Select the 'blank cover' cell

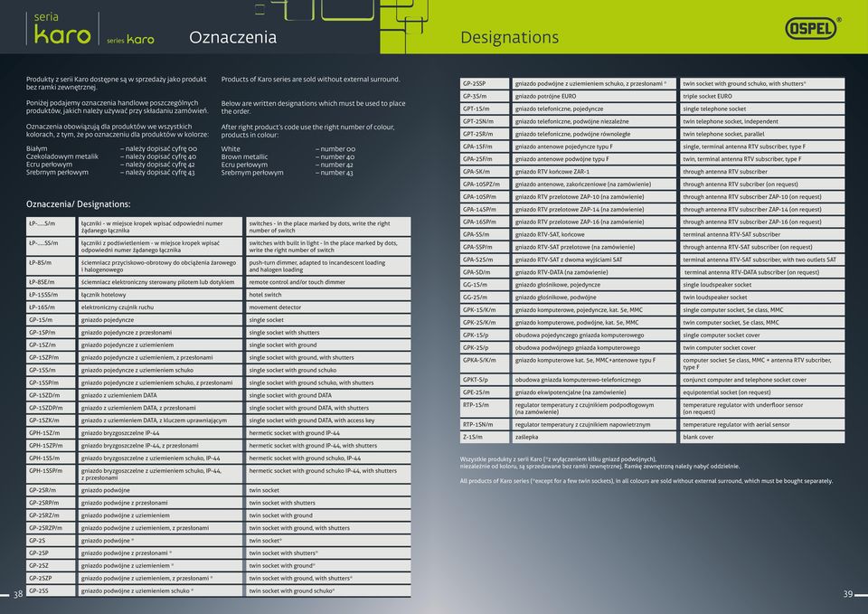click(x=762, y=438)
